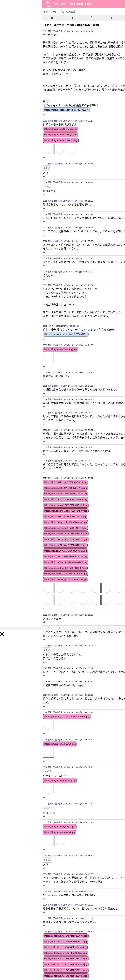
Task: Click the reply arrow under post 0010
Action: click(44, 279)
